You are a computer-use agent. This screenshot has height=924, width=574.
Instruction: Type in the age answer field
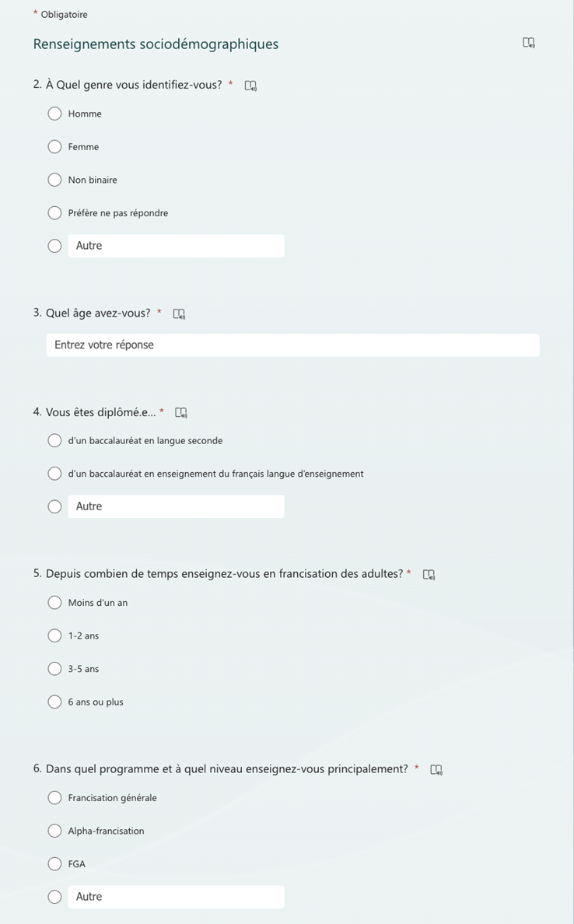(x=292, y=345)
